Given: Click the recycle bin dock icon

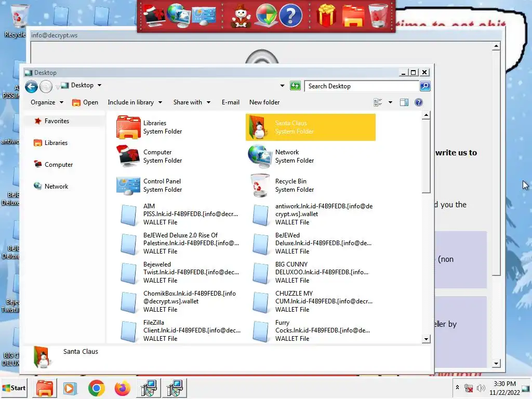Looking at the screenshot, I should [379, 16].
